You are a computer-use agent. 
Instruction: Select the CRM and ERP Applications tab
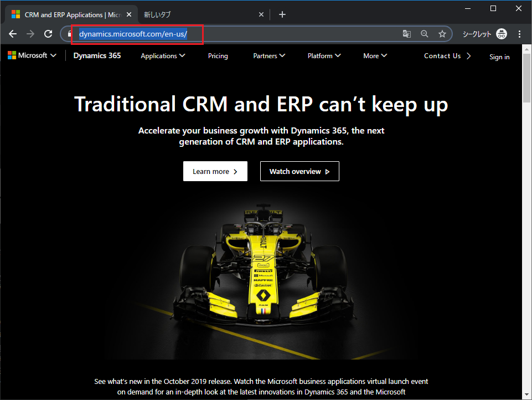coord(71,14)
